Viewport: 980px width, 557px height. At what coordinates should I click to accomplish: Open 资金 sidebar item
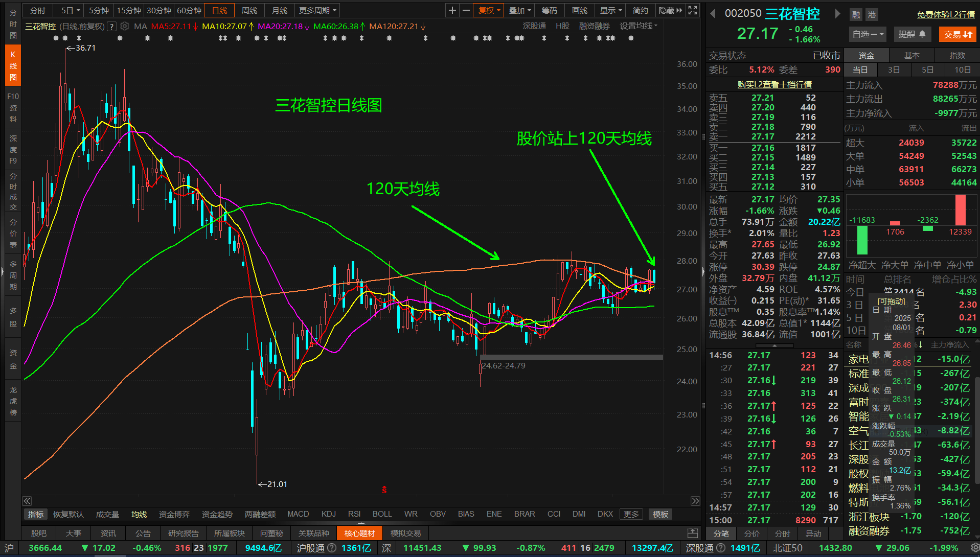[13, 359]
